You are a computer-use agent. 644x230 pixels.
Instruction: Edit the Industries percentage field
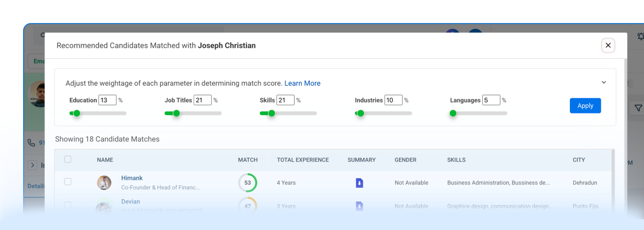[x=393, y=100]
